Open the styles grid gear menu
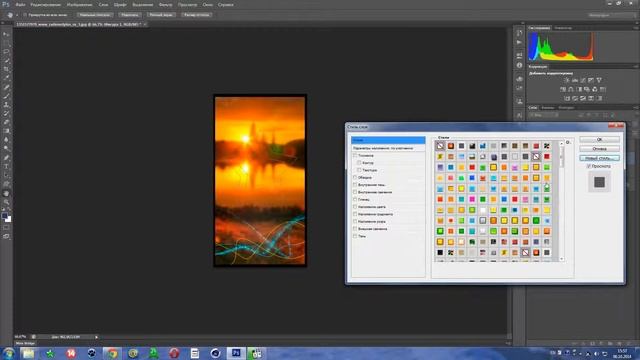The image size is (640, 360). pyautogui.click(x=568, y=142)
